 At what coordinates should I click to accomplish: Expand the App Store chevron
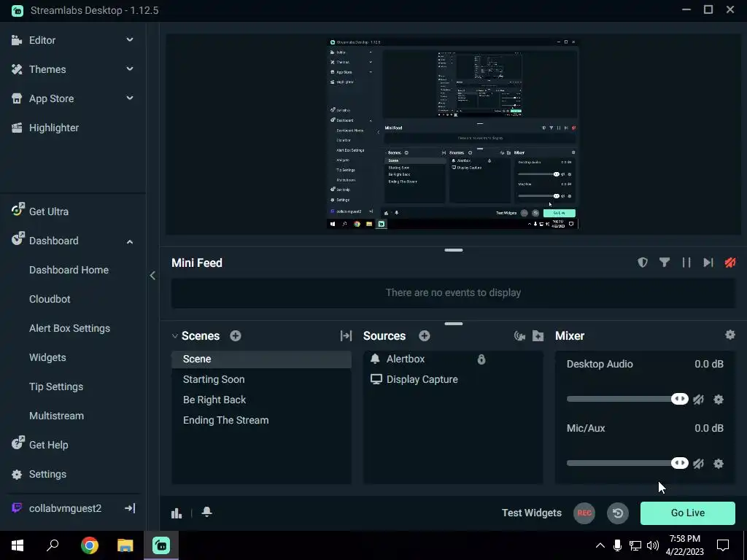(x=130, y=98)
